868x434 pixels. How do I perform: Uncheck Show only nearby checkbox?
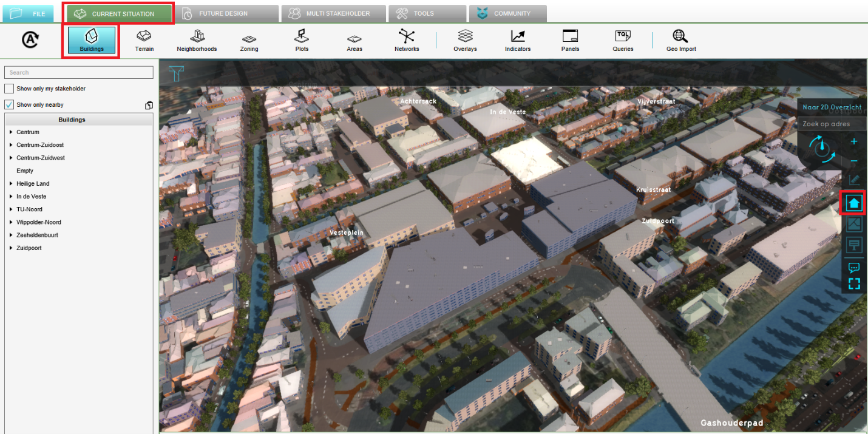9,104
